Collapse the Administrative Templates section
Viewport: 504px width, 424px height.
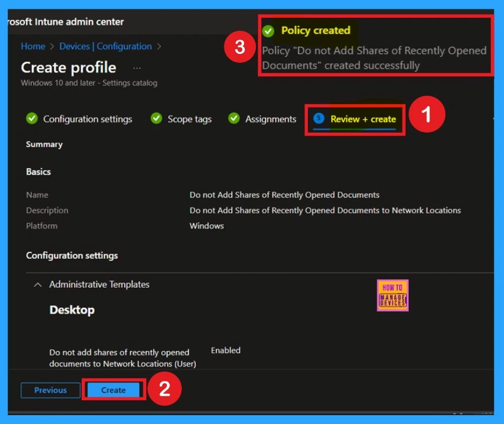tap(37, 285)
